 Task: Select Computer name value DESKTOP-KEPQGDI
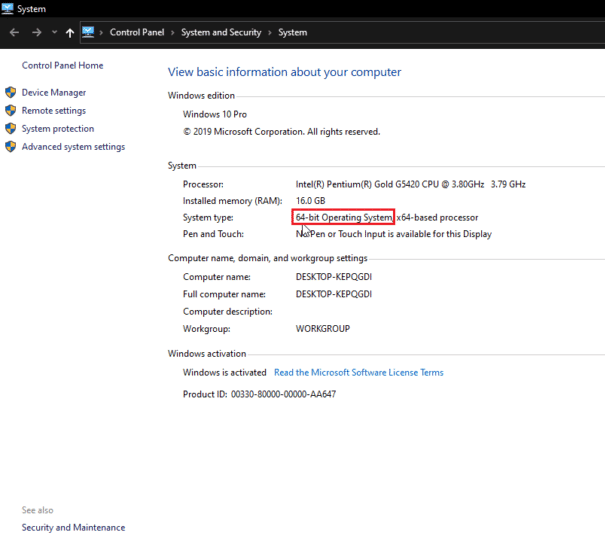coord(334,277)
